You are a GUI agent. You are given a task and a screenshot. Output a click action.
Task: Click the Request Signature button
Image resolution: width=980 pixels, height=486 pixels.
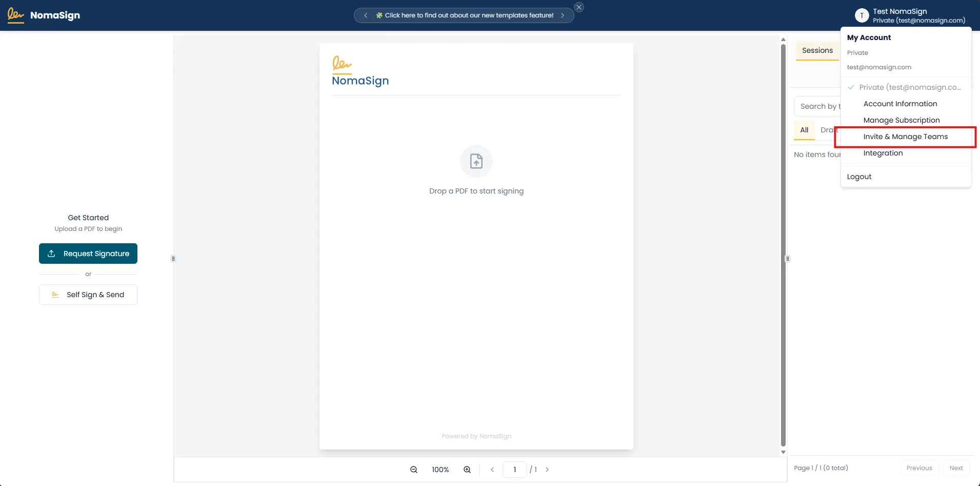coord(88,254)
